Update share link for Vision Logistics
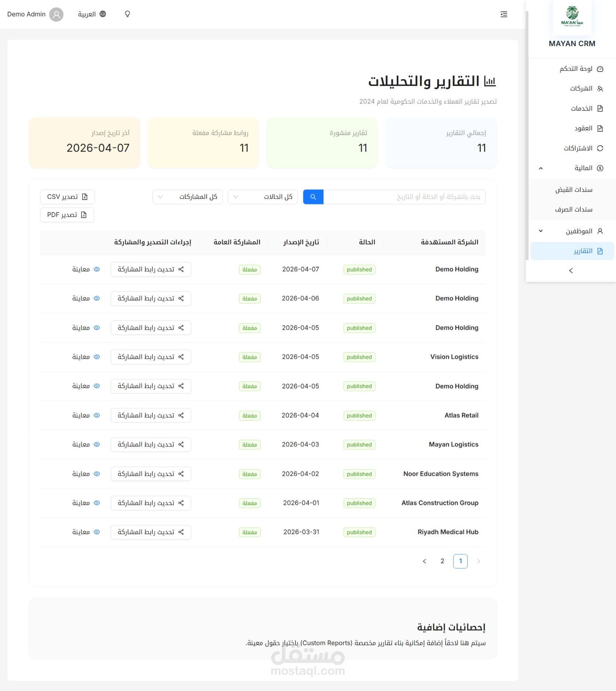 (150, 357)
